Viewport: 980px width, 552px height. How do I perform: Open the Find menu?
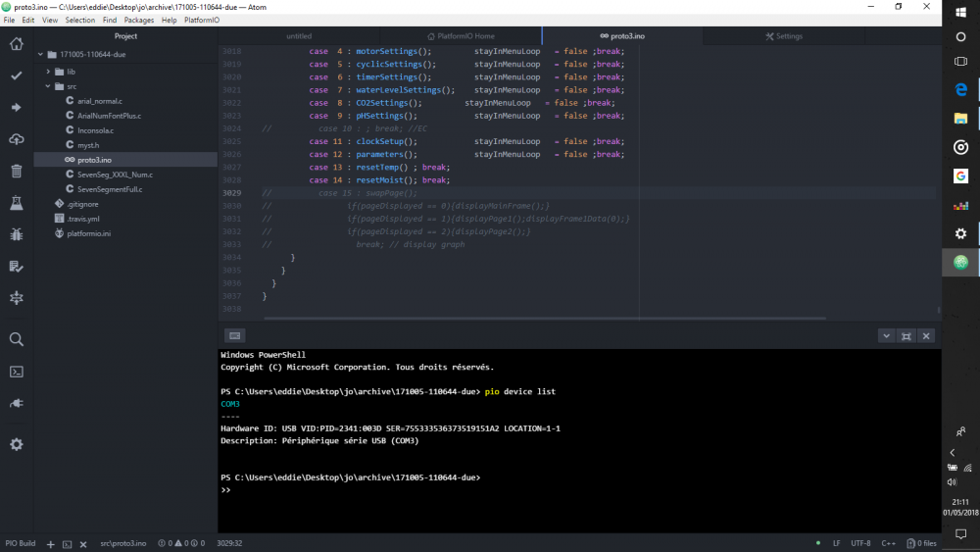(x=110, y=20)
